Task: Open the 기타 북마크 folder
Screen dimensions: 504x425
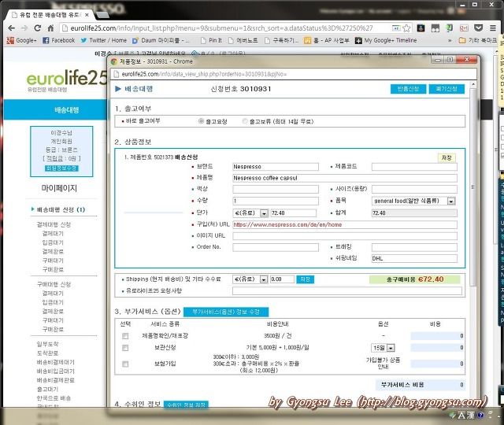Action: pos(478,40)
